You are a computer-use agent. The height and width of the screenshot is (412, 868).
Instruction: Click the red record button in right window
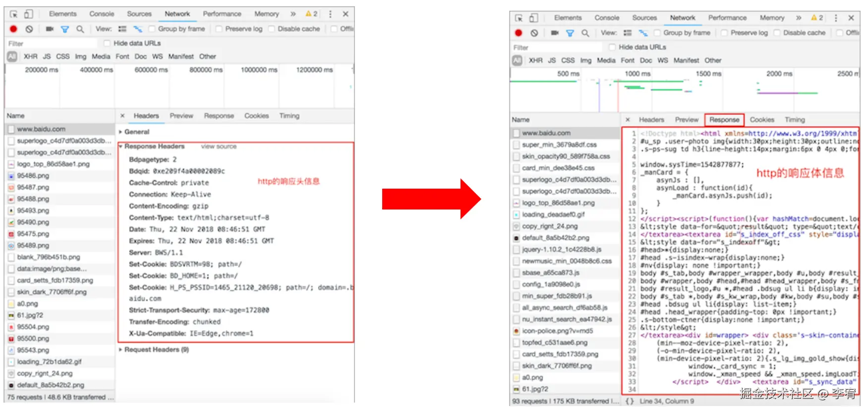[x=519, y=33]
